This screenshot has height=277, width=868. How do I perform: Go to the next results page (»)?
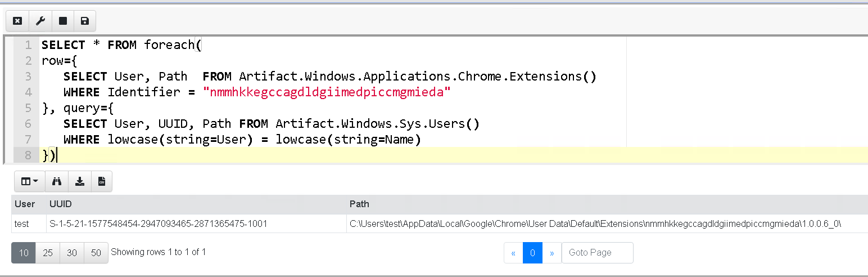[x=551, y=253]
